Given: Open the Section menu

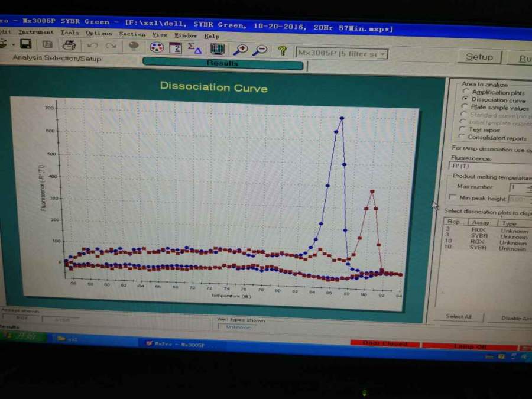Looking at the screenshot, I should click(132, 34).
